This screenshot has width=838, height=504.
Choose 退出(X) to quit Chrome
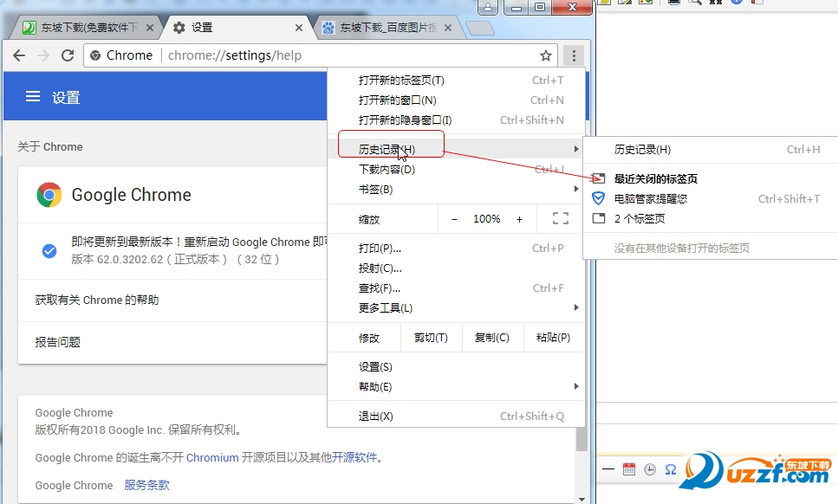click(456, 416)
